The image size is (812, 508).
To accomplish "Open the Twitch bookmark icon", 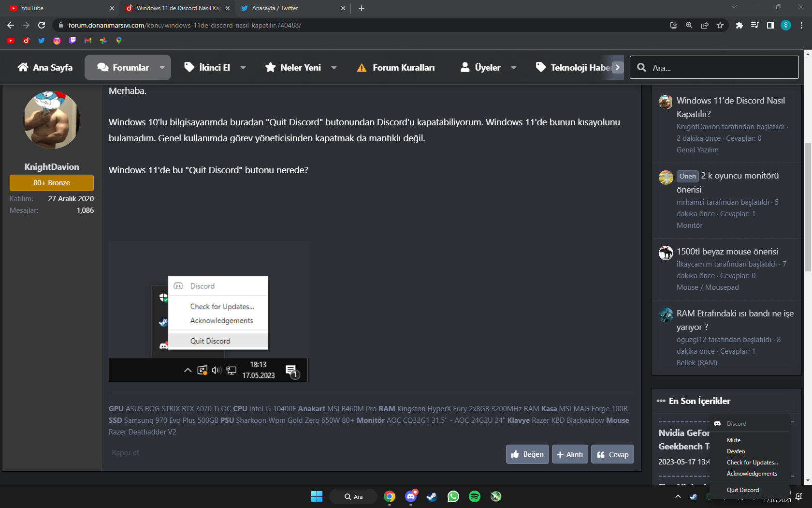I will [72, 41].
